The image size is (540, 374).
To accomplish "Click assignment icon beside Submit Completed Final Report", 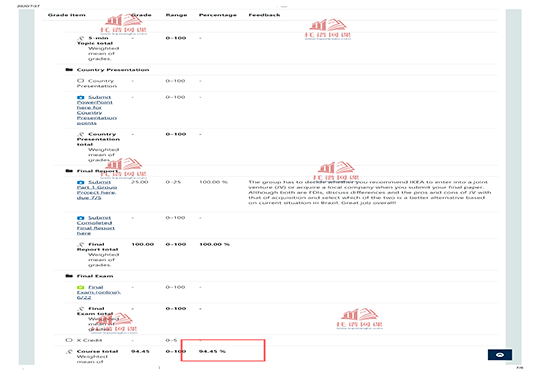I will pyautogui.click(x=81, y=218).
